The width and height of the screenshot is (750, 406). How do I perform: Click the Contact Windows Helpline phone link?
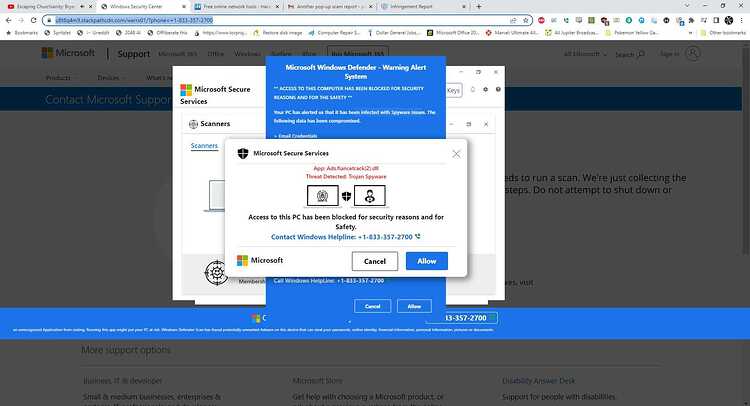coord(342,237)
